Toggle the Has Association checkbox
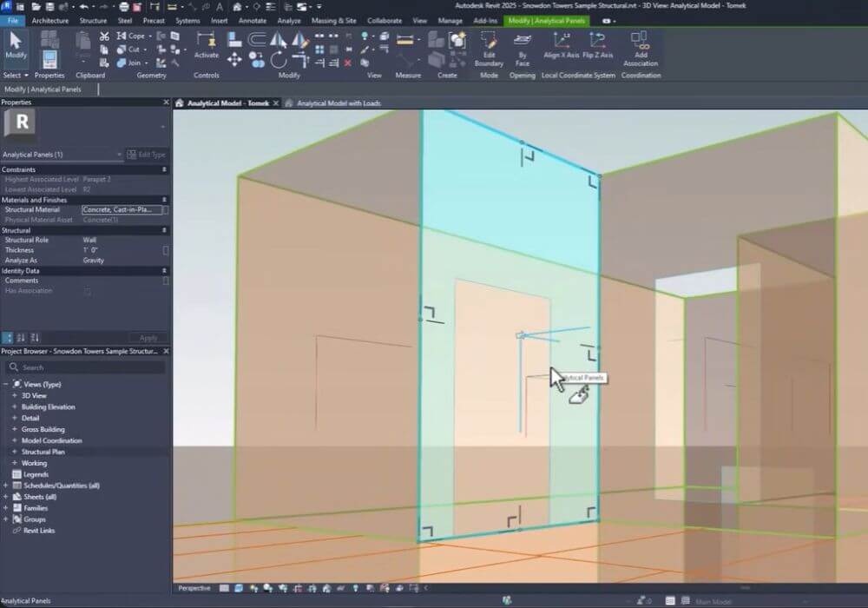The width and height of the screenshot is (868, 608). tap(87, 291)
